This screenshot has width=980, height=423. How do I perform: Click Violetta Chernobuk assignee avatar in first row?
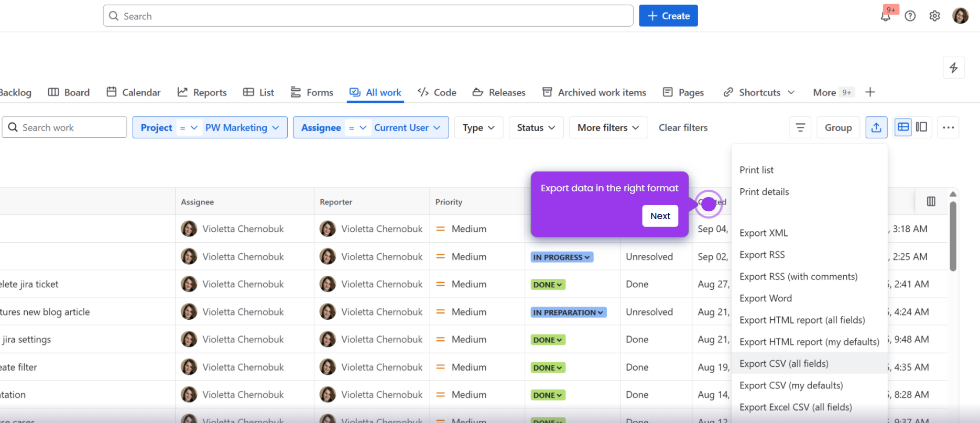[x=189, y=229]
